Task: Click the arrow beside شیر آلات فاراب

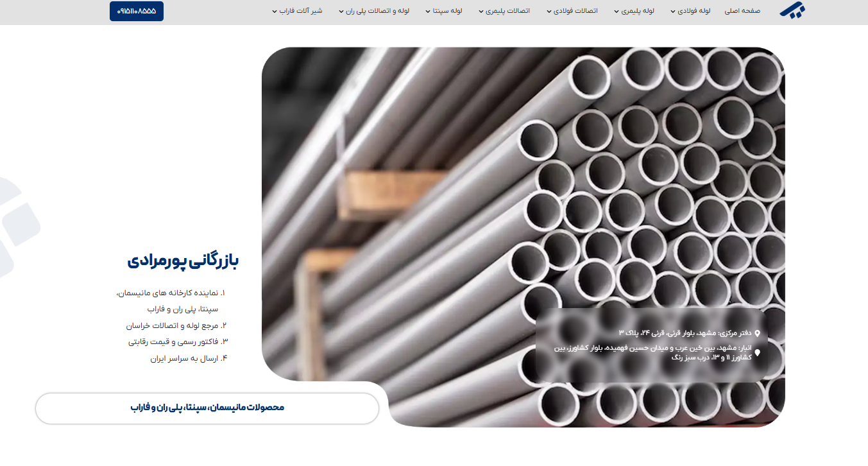Action: pyautogui.click(x=274, y=12)
